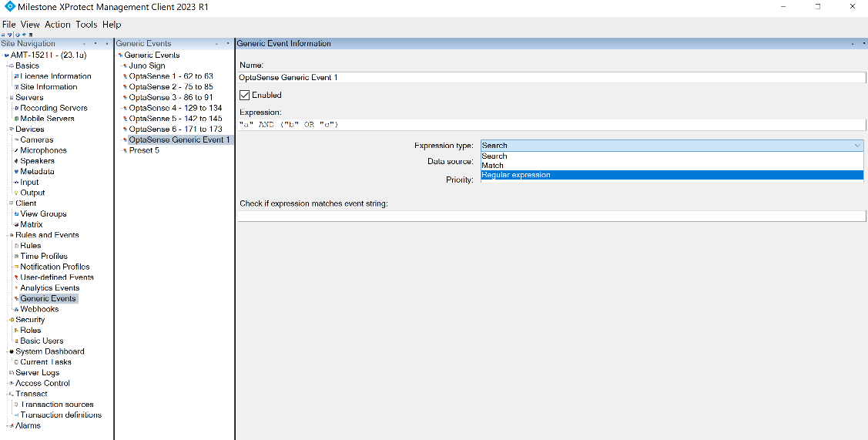Open Transaction definitions item
The width and height of the screenshot is (868, 440).
point(61,415)
